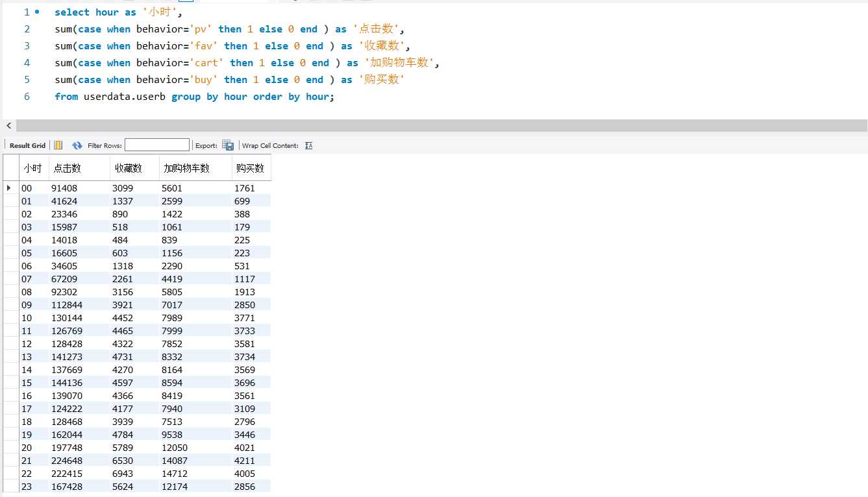Screen dimensions: 868x497
Task: Click the 小时 column header
Action: (x=33, y=168)
